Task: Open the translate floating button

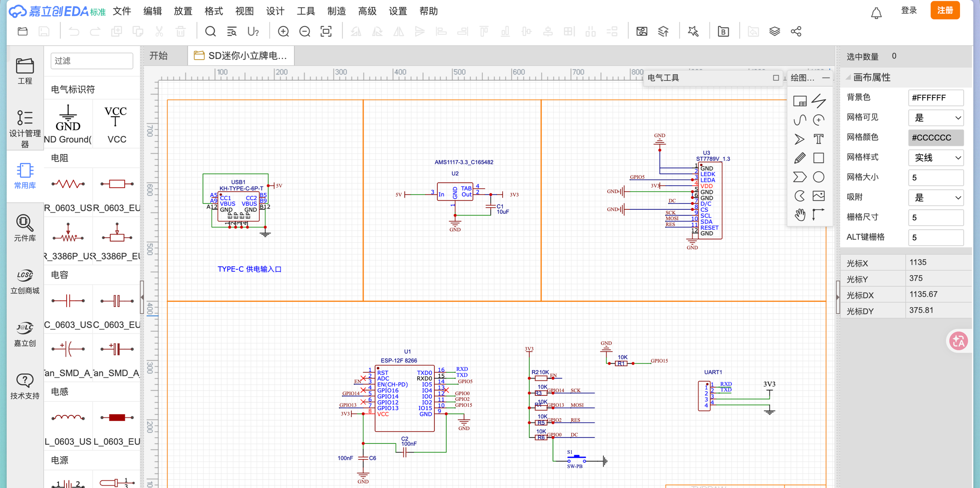Action: pos(958,341)
